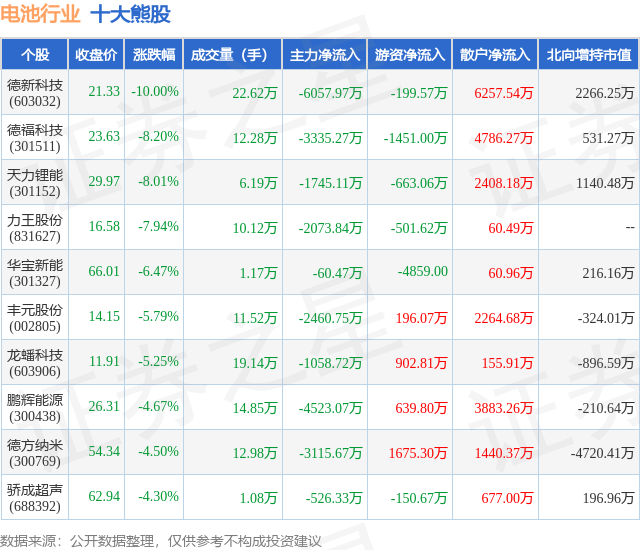
Task: Click the 涨跌幅 column header
Action: [x=154, y=55]
